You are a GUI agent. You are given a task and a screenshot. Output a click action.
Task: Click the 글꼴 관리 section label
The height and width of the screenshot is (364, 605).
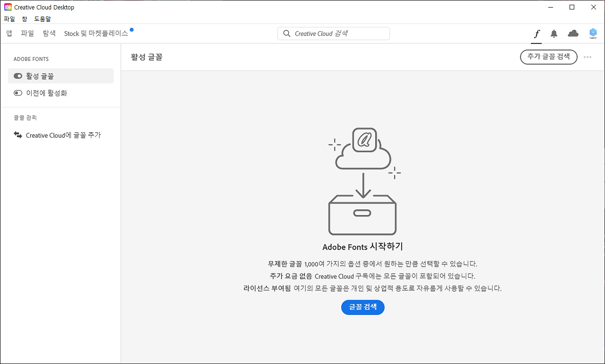(x=26, y=118)
